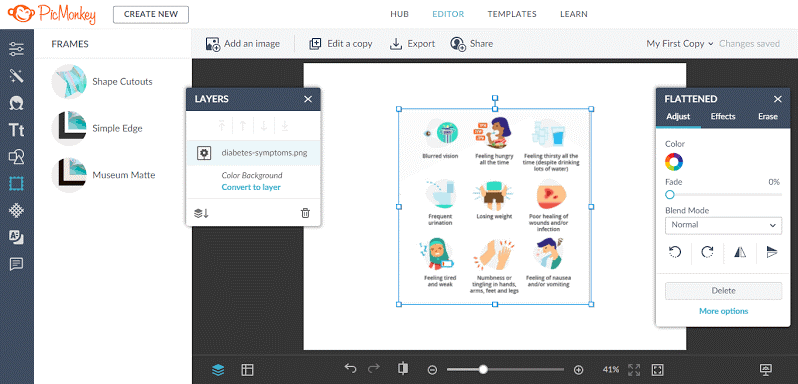Screen dimensions: 798x384
Task: Flip image horizontally
Action: point(740,252)
